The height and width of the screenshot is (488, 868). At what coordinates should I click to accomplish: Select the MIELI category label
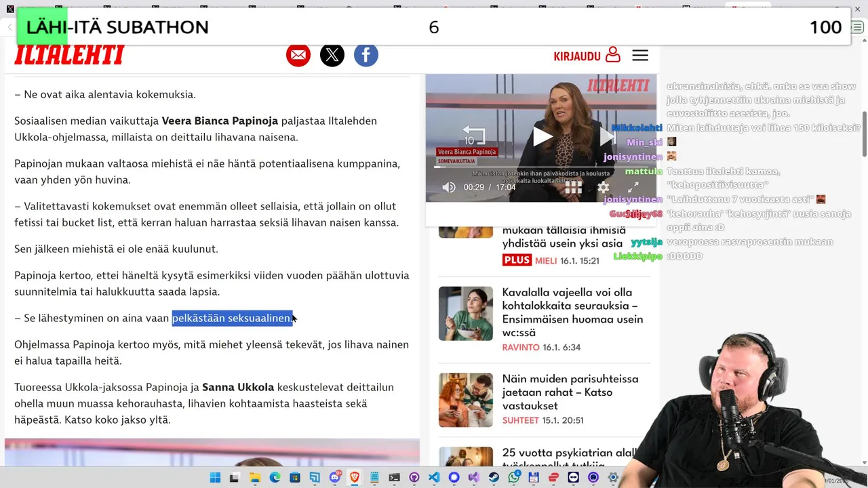[546, 260]
